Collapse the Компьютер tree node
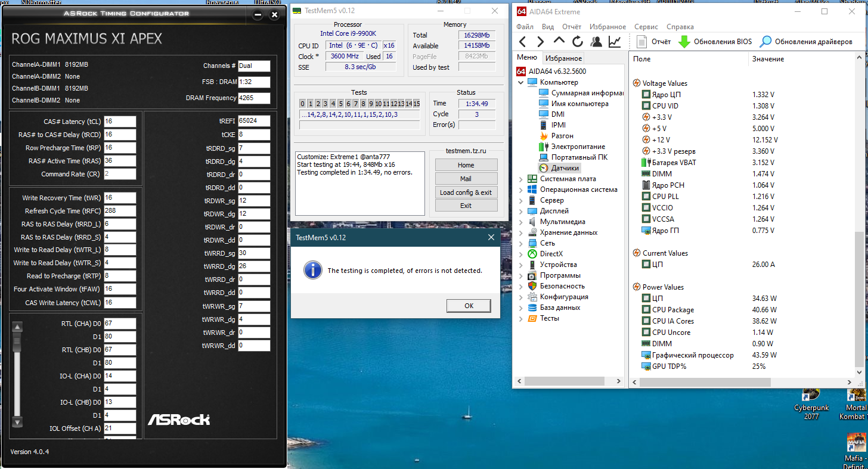This screenshot has height=469, width=868. 521,82
